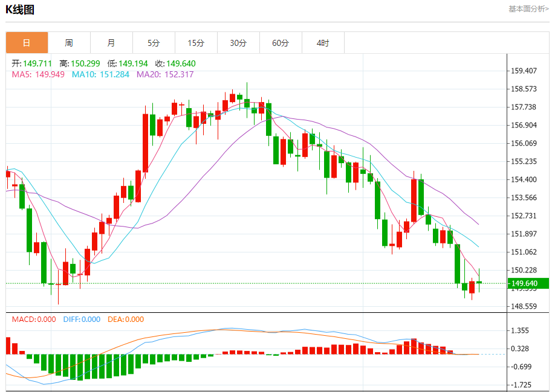Click the 152.731 price axis label

pyautogui.click(x=524, y=216)
